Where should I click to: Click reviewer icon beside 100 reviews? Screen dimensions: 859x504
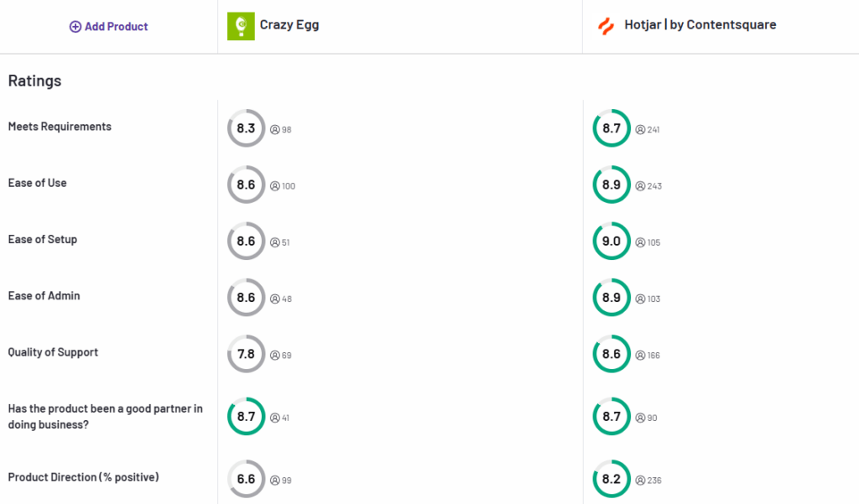tap(274, 186)
